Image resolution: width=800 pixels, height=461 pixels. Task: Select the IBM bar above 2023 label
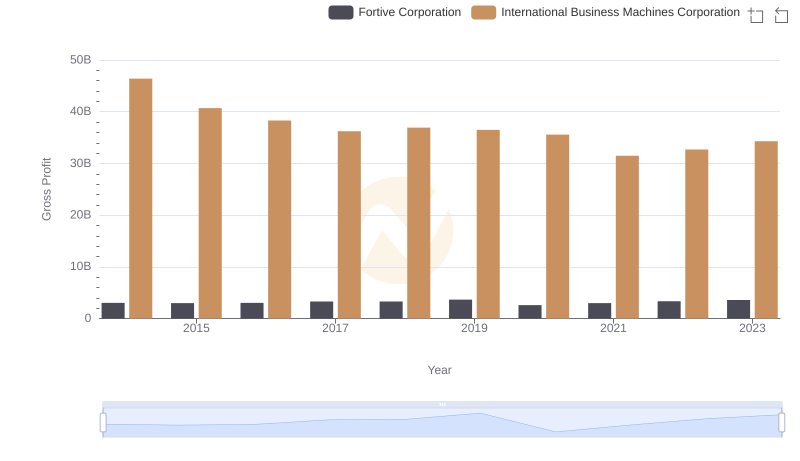coord(766,229)
